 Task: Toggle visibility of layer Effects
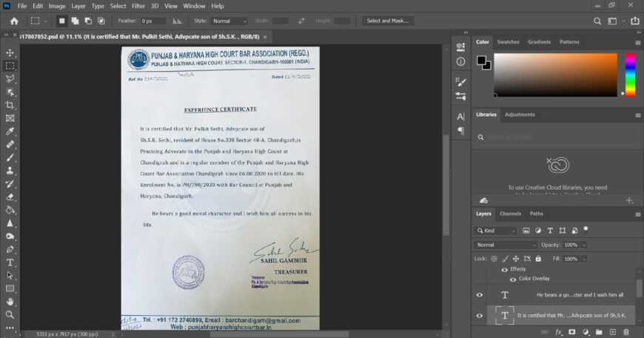[504, 270]
